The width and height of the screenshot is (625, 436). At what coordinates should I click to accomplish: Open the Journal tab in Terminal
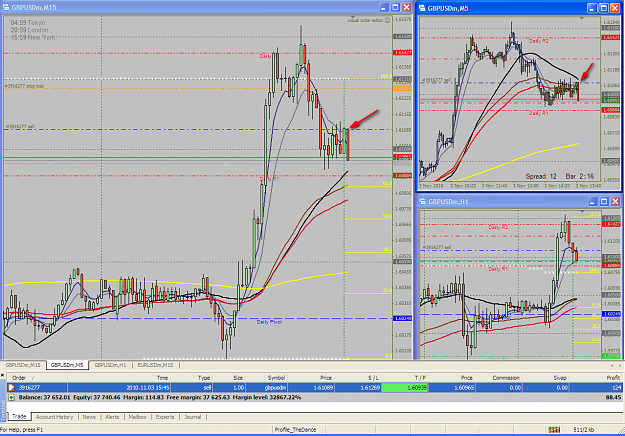(x=193, y=417)
